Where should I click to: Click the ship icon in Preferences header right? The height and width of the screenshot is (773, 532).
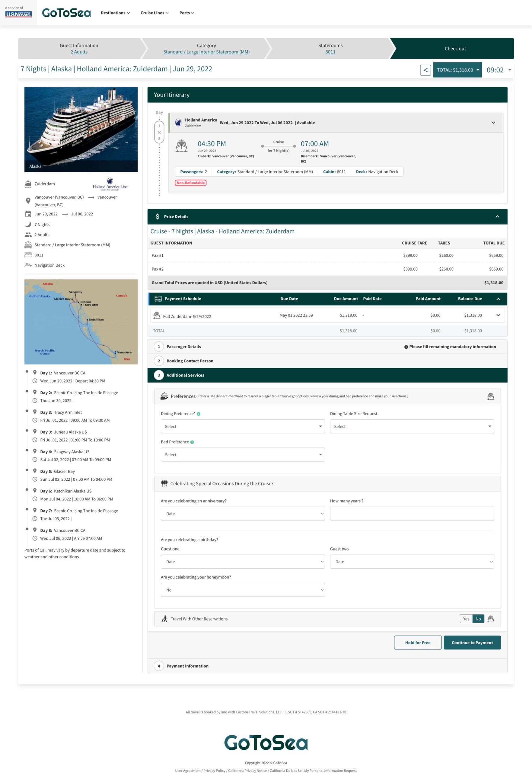click(x=491, y=396)
